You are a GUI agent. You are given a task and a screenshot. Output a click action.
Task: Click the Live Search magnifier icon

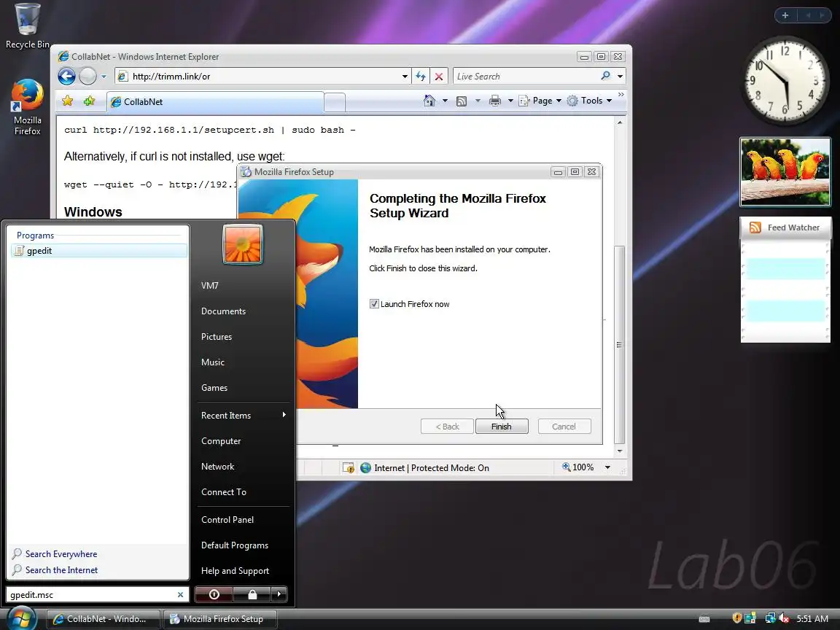pyautogui.click(x=606, y=76)
